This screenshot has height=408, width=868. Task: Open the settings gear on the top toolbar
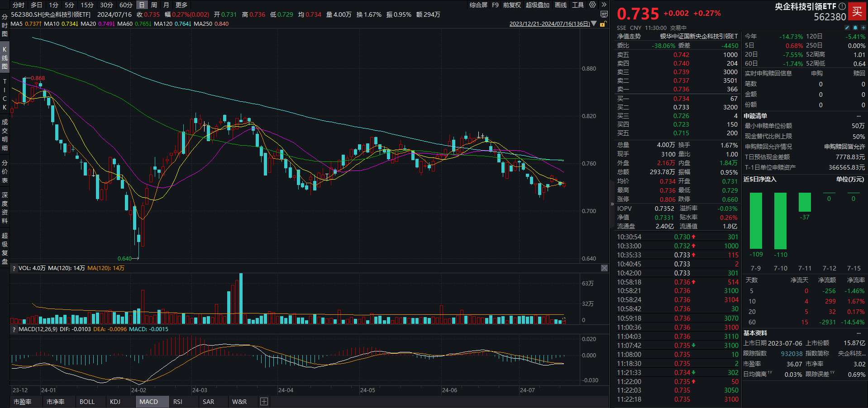coord(592,5)
